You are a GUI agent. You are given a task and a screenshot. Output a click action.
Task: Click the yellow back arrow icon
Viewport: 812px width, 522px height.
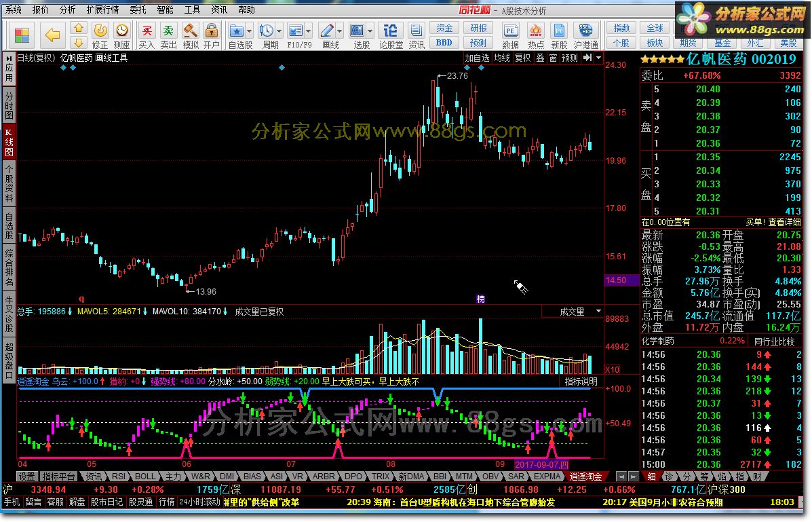click(x=52, y=35)
